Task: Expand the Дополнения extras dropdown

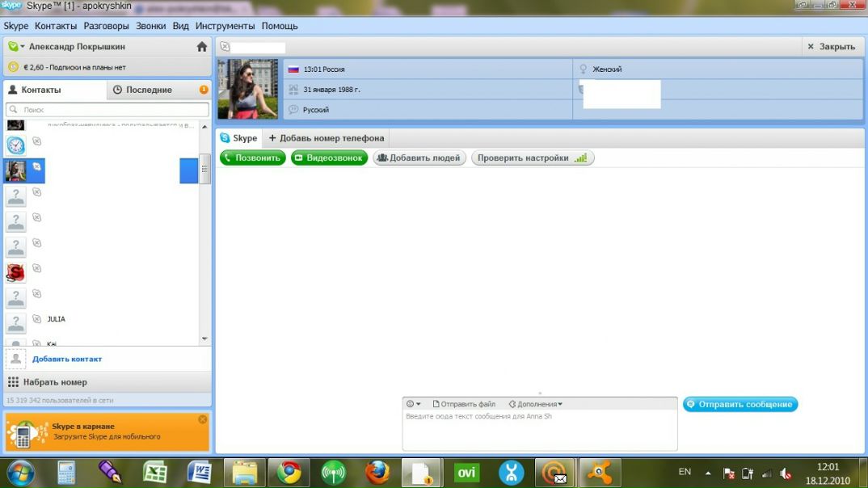Action: coord(535,404)
